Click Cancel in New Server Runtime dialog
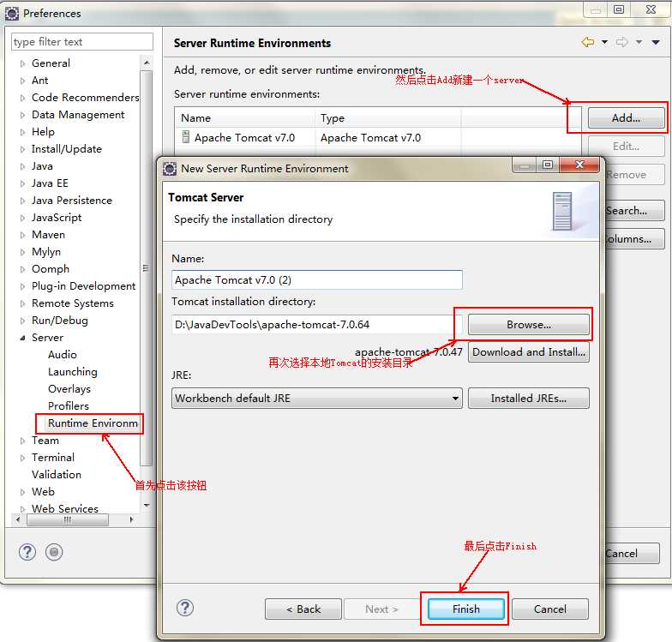 click(x=550, y=609)
